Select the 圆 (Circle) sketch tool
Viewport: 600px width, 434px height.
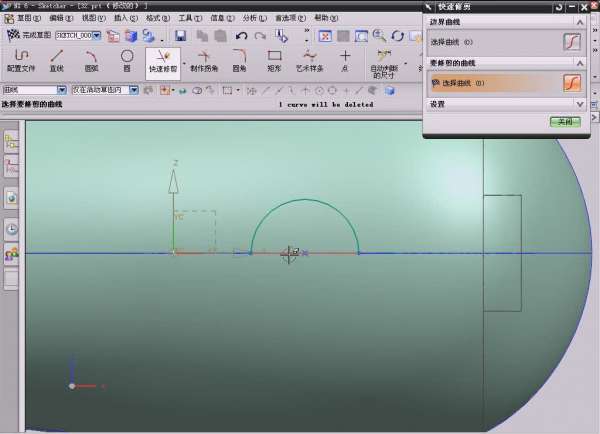127,60
